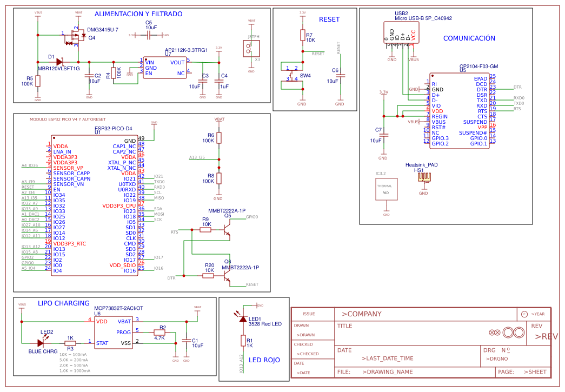Select the "1.0K = 1000mA" charge current note
565x392 pixels.
[75, 371]
